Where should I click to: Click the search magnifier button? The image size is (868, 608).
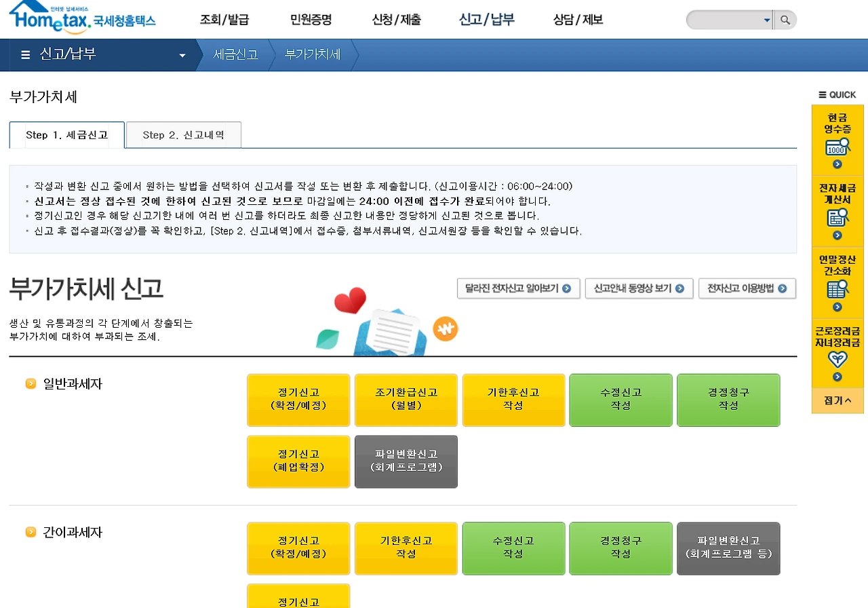tap(785, 20)
